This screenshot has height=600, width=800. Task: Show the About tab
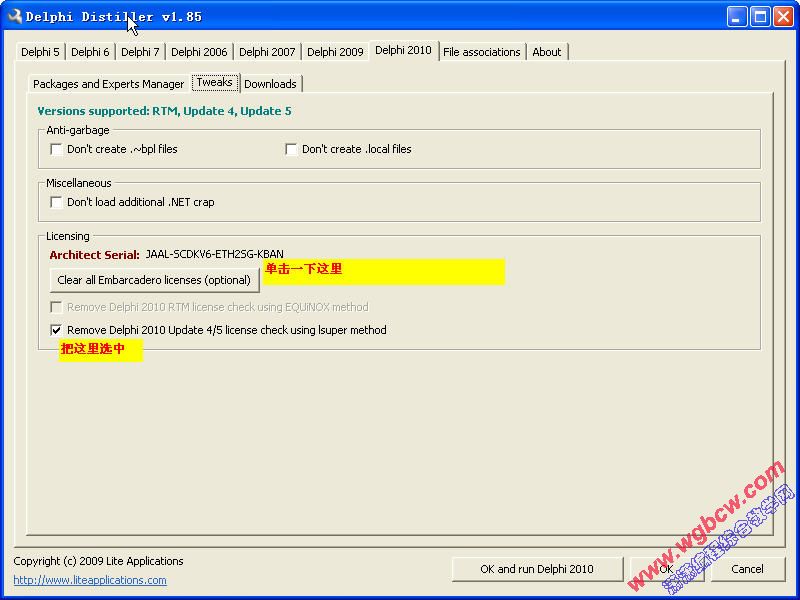click(546, 52)
